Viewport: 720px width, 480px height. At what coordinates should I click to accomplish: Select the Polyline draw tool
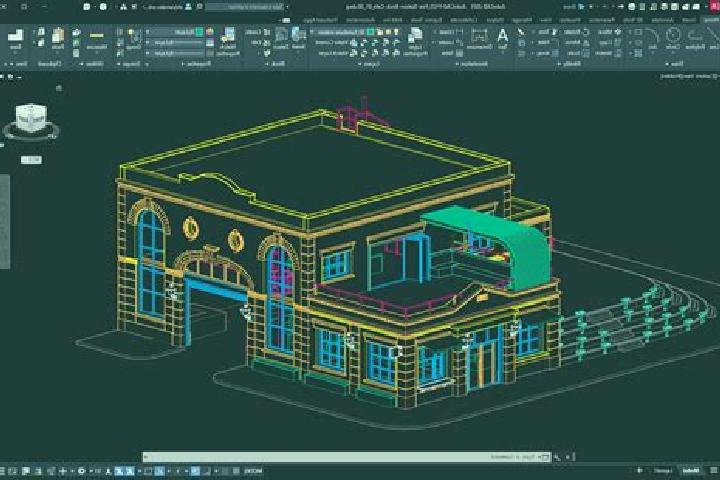click(695, 39)
